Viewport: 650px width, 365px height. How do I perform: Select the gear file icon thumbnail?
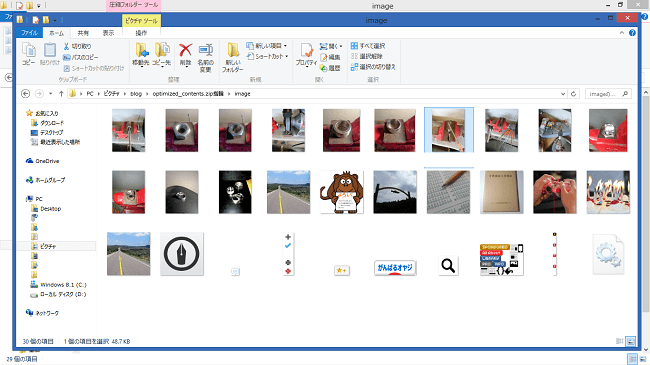[608, 254]
